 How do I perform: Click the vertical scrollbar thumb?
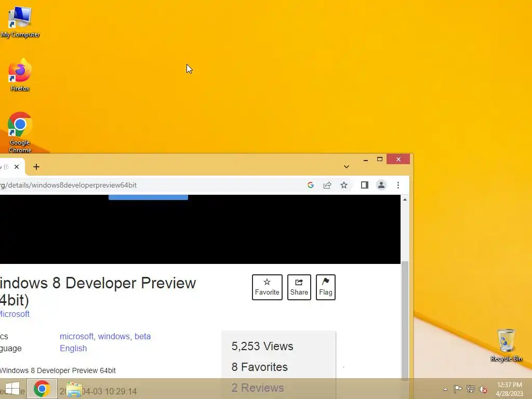pyautogui.click(x=405, y=320)
